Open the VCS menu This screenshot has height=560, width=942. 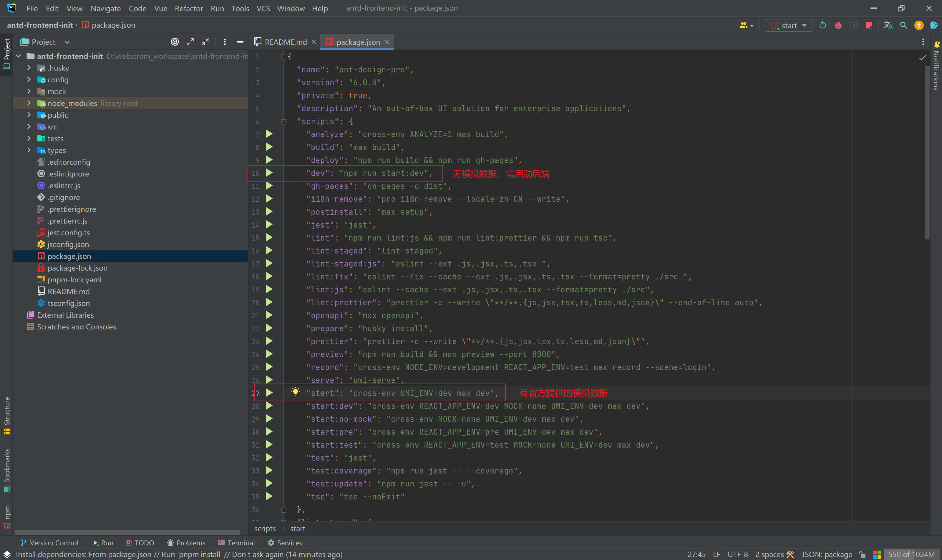(263, 8)
